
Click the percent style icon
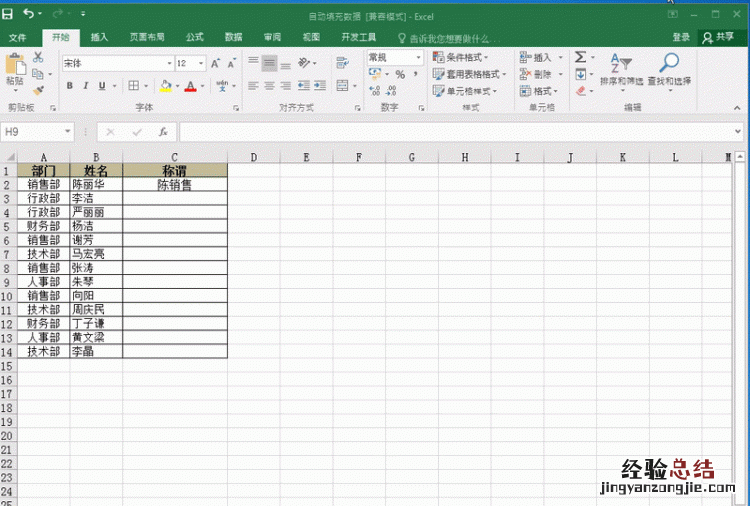point(399,75)
